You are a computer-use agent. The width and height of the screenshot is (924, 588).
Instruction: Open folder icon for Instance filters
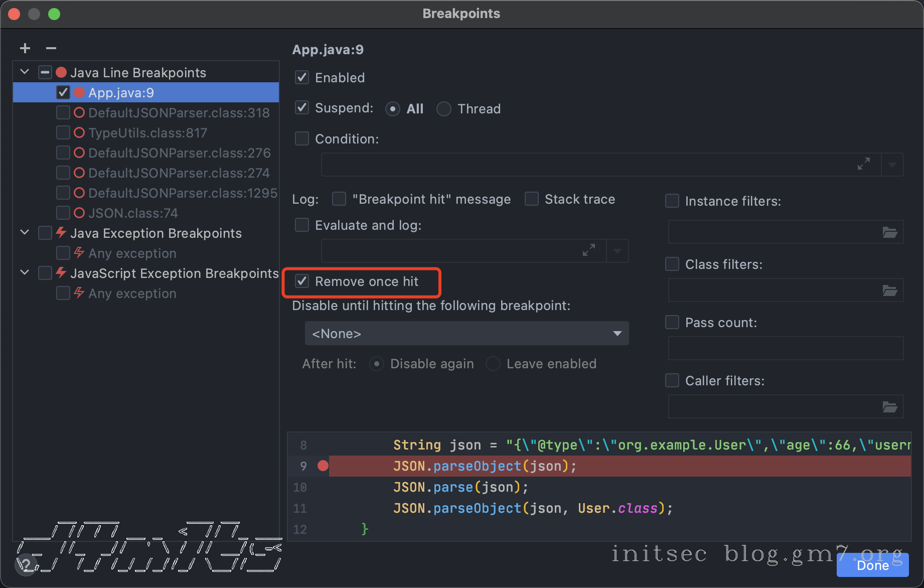click(x=889, y=232)
